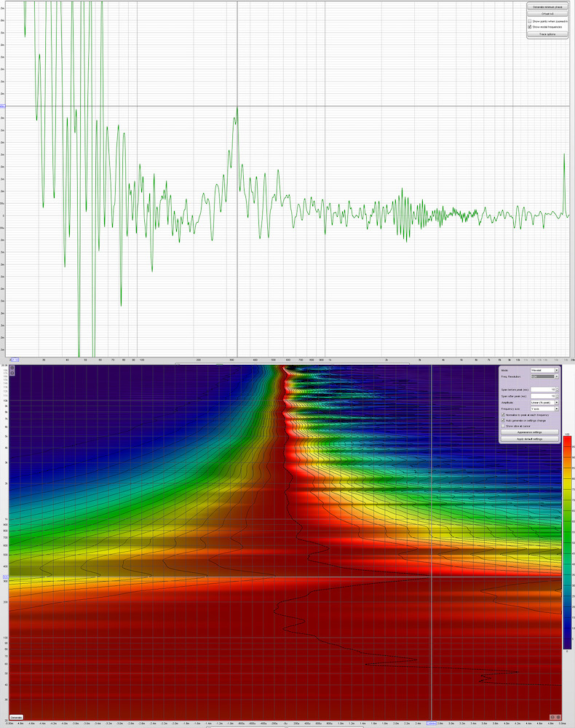Click the Generate minimum phase button
Screen dimensions: 575x728
547,7
